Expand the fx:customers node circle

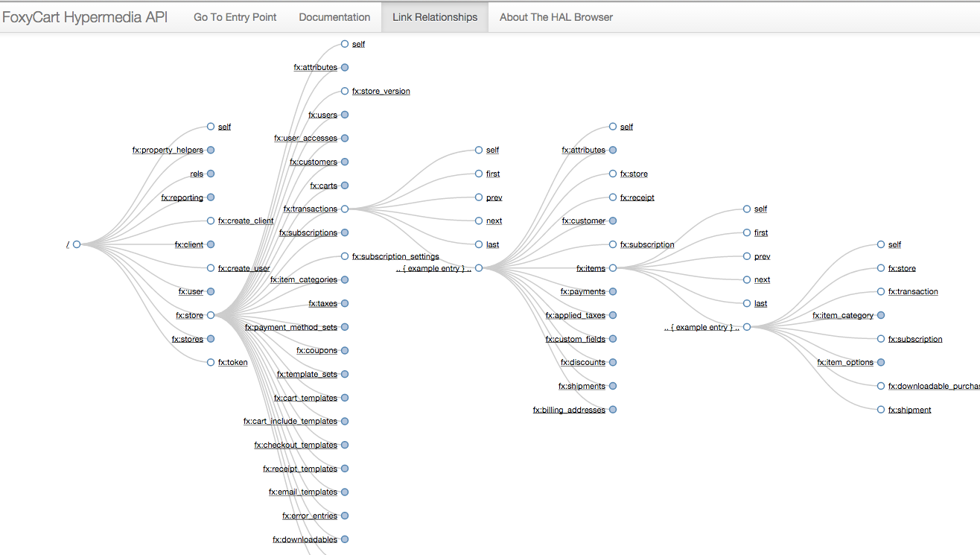coord(345,162)
